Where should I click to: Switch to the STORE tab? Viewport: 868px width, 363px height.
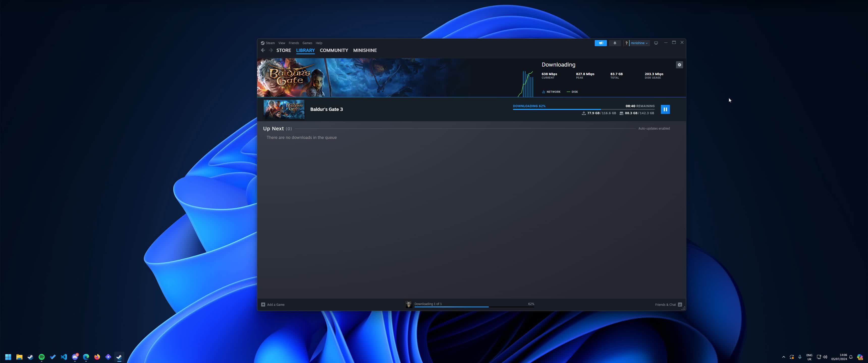283,50
